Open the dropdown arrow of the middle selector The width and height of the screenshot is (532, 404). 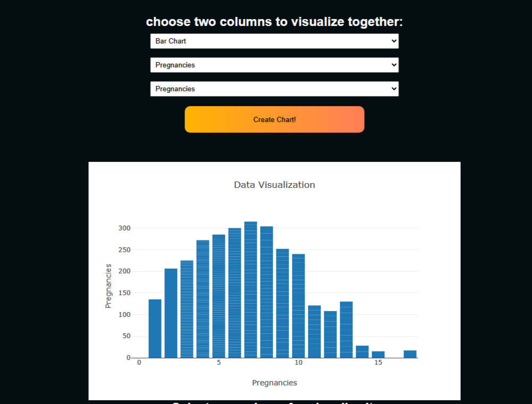click(393, 65)
